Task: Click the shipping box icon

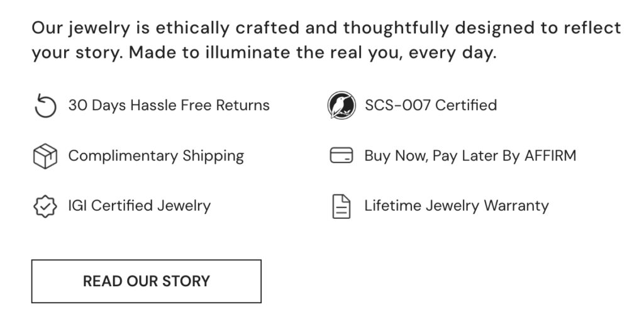Action: [45, 156]
